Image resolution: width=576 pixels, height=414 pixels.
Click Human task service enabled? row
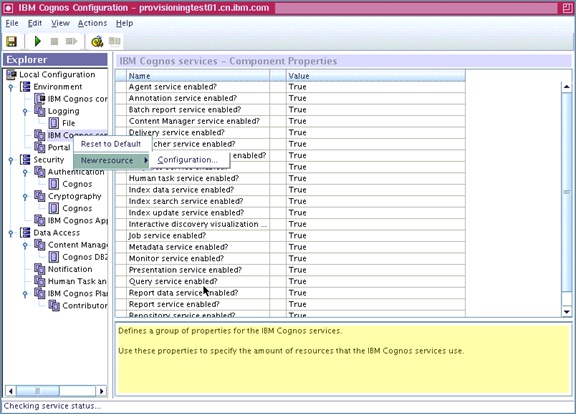[290, 178]
